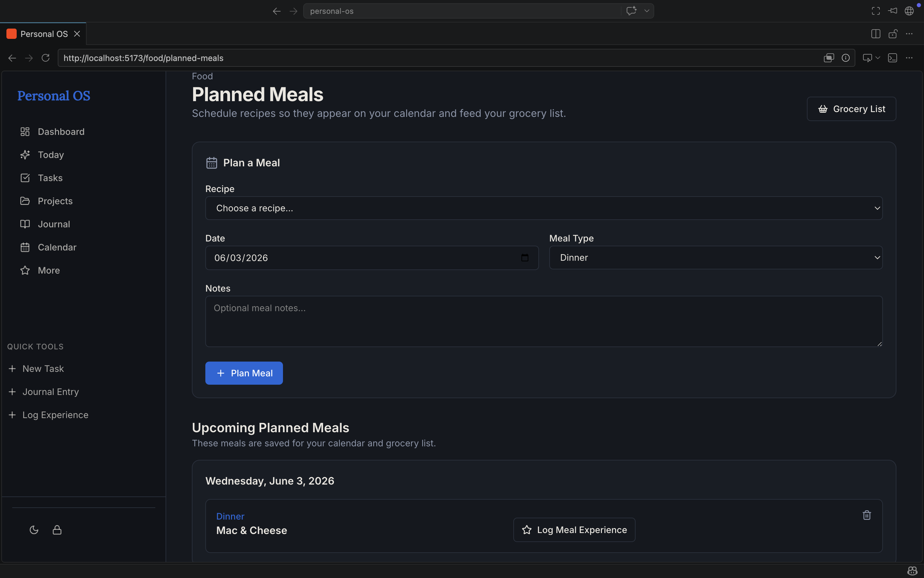This screenshot has height=578, width=924.
Task: Toggle the full screen icon in the title bar
Action: (876, 11)
